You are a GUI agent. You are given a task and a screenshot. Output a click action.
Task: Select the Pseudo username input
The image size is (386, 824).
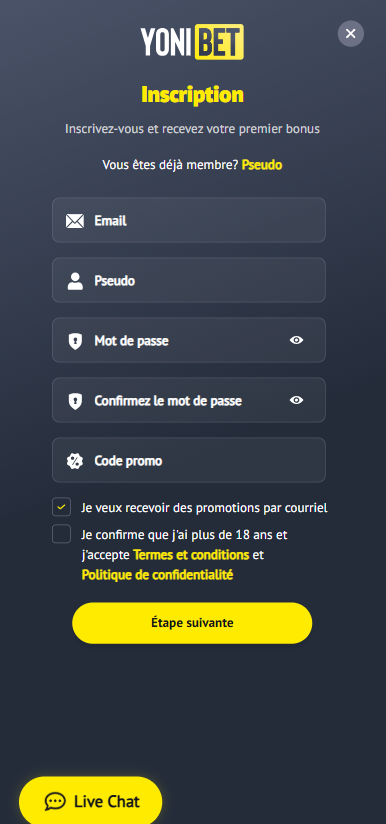[x=189, y=280]
